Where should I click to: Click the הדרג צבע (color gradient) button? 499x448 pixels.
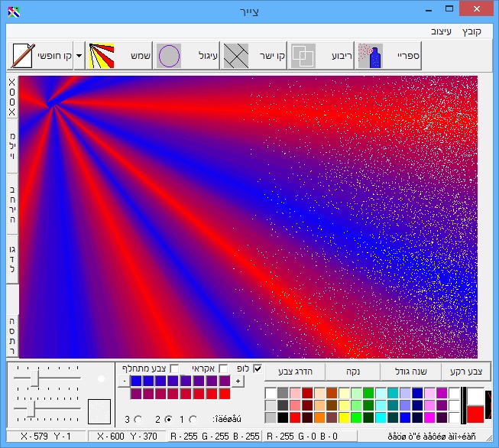point(295,372)
